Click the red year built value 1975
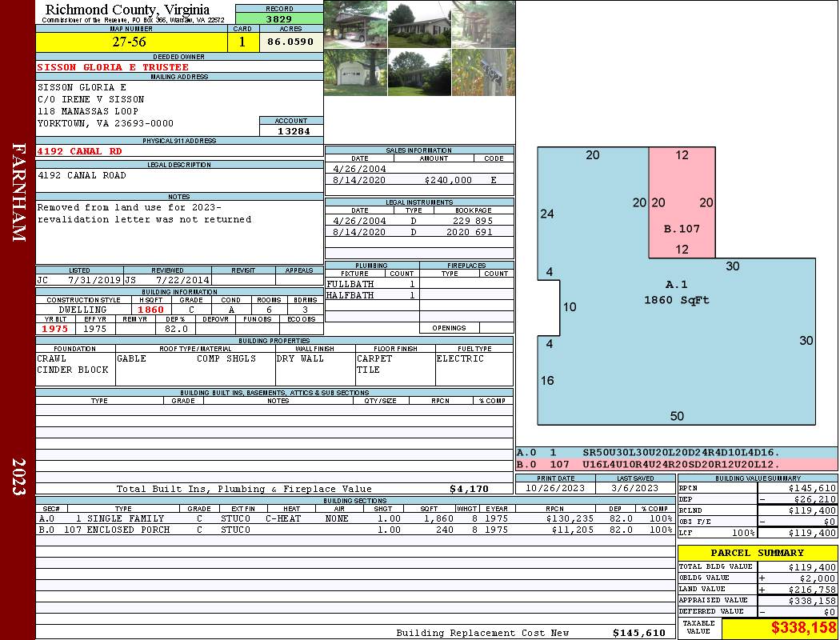Screen dimensions: 840x640 (54, 329)
